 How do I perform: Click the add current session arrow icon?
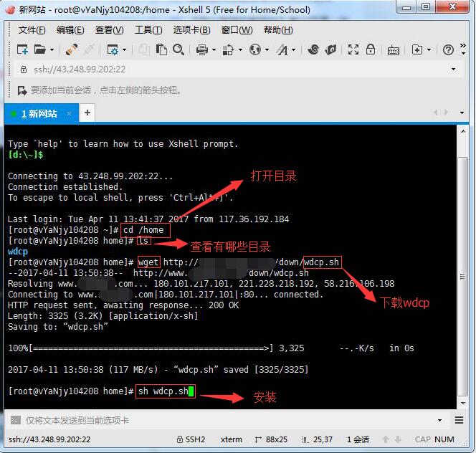click(22, 90)
